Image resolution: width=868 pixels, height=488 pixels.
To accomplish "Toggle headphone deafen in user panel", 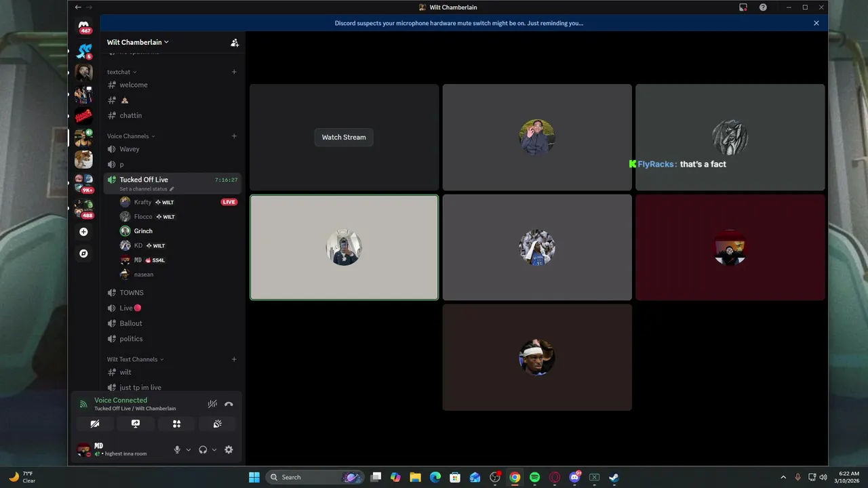I will pos(203,449).
